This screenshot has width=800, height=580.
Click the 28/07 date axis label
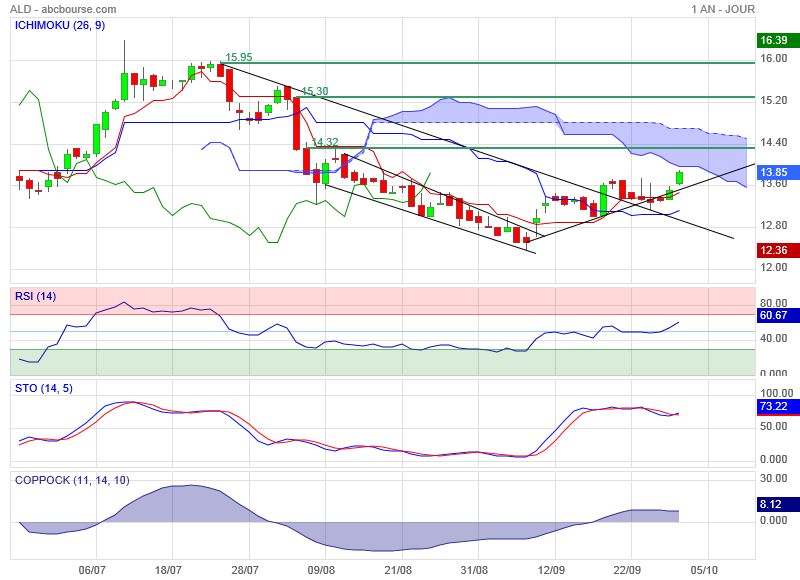[245, 570]
